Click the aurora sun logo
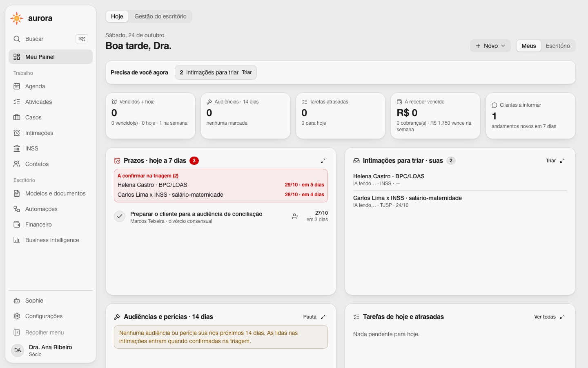 click(17, 18)
